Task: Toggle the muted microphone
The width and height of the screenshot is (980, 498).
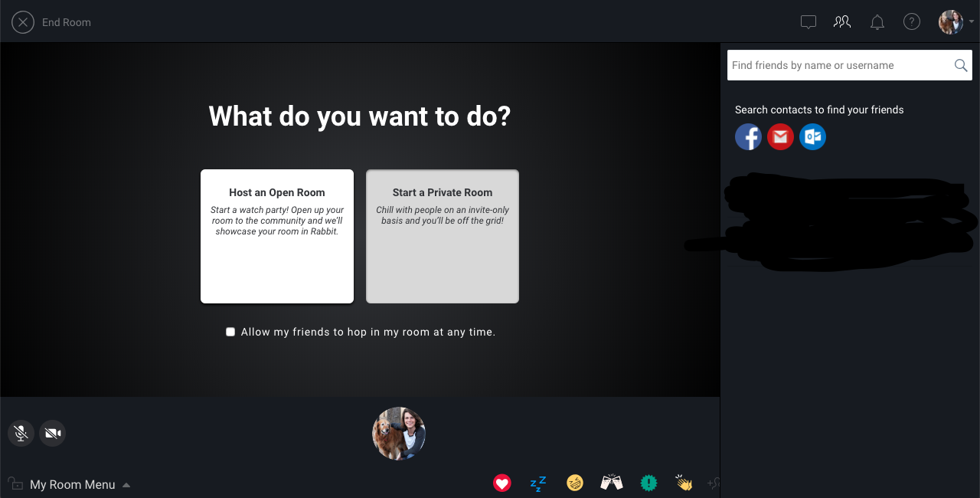Action: point(21,433)
